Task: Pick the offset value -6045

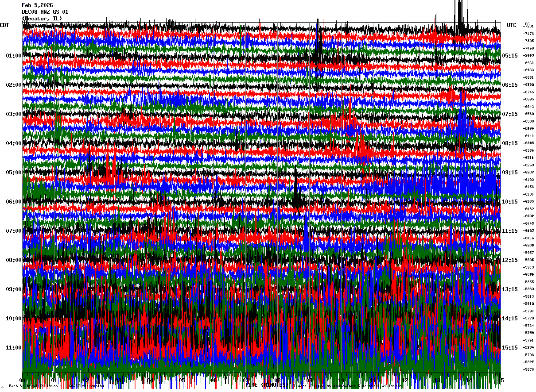Action: coord(529,223)
